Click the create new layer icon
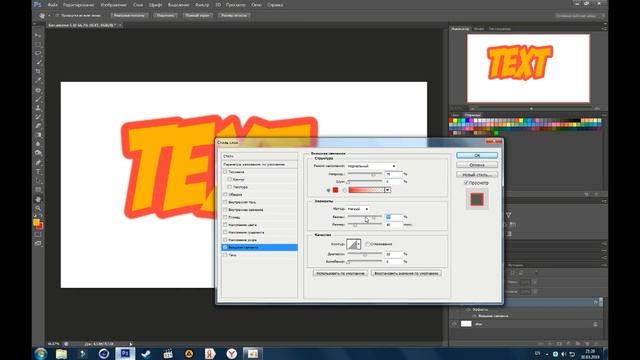The image size is (640, 360). (587, 344)
